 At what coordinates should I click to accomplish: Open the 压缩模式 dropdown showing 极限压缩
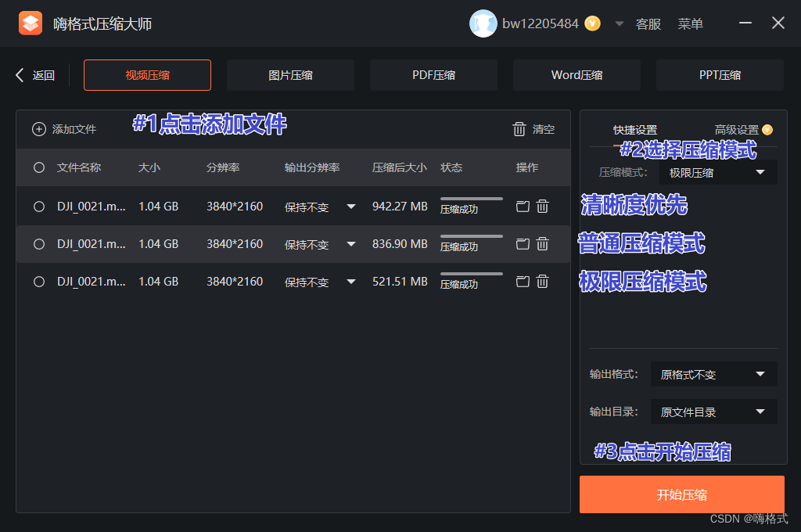pos(718,173)
